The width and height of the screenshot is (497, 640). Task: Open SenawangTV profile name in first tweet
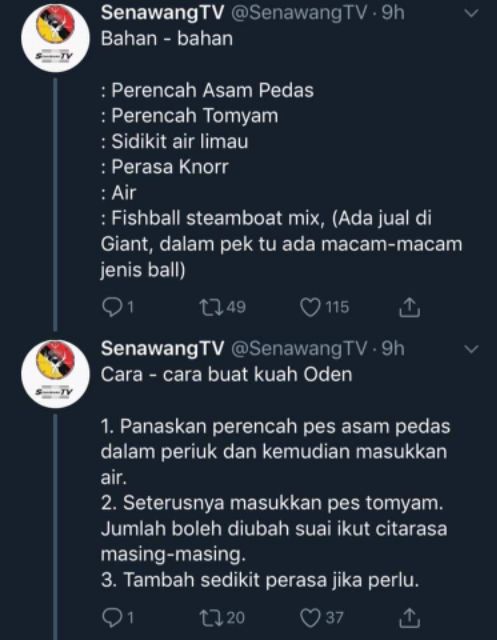tap(162, 13)
